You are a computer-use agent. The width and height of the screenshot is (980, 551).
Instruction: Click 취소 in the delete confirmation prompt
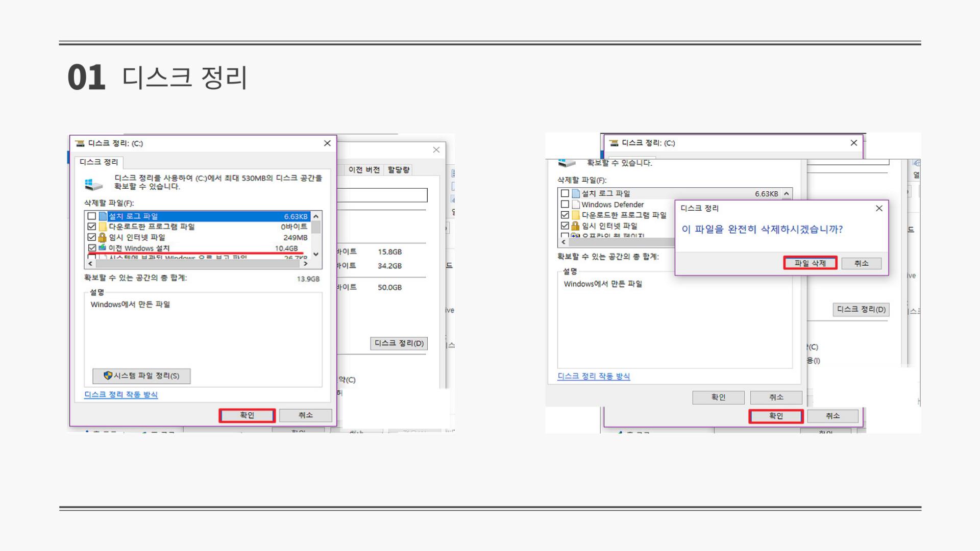click(x=861, y=263)
